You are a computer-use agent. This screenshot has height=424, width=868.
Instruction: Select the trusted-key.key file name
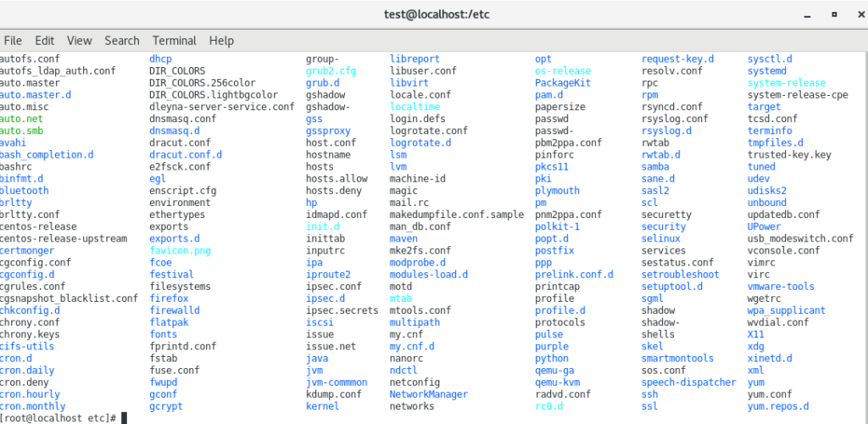[789, 154]
